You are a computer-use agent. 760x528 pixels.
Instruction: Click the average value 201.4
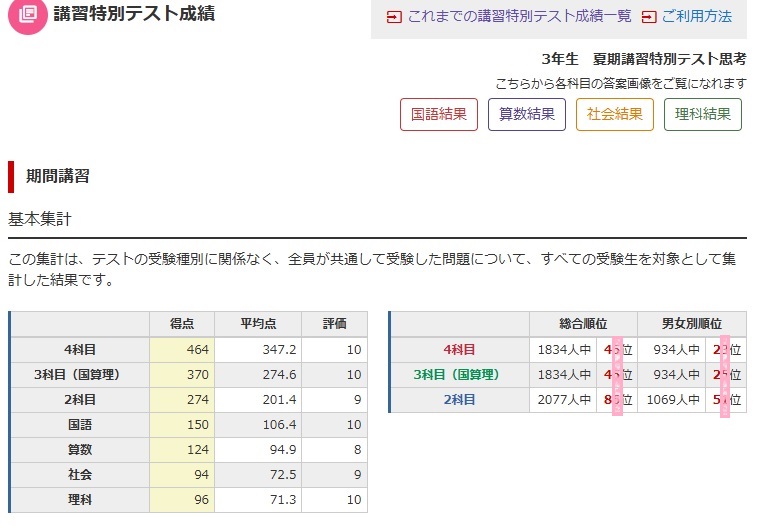[279, 400]
